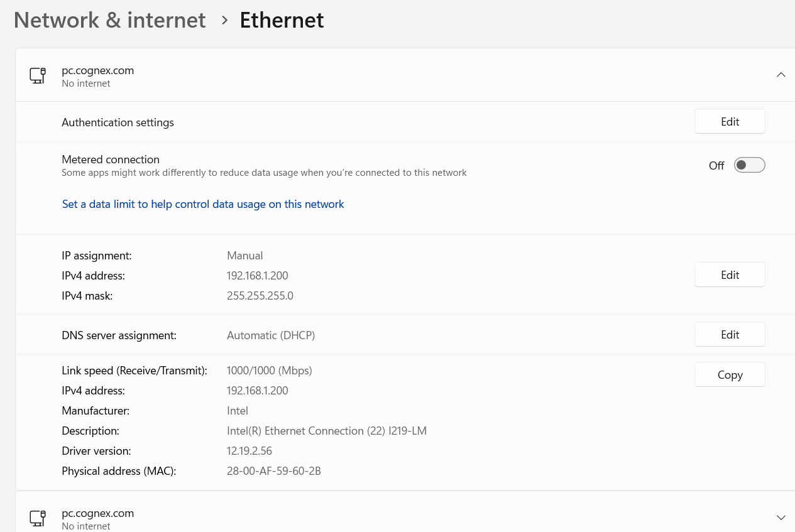Click the Off label beside the metered toggle
Screen dimensions: 795x532
pos(716,166)
